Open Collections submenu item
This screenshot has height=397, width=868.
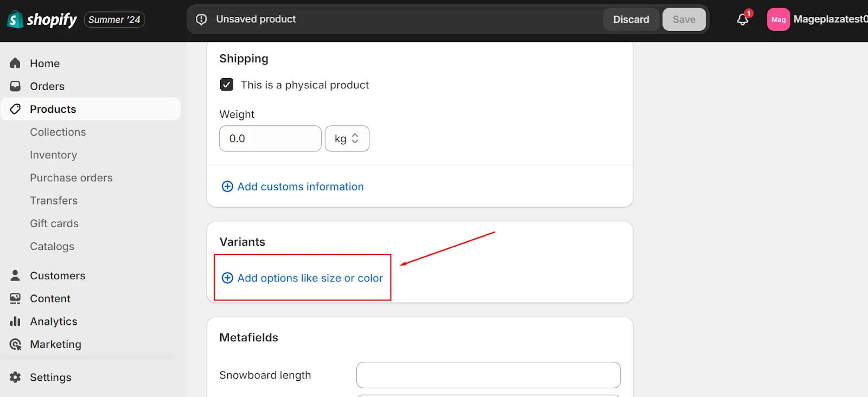[x=58, y=132]
